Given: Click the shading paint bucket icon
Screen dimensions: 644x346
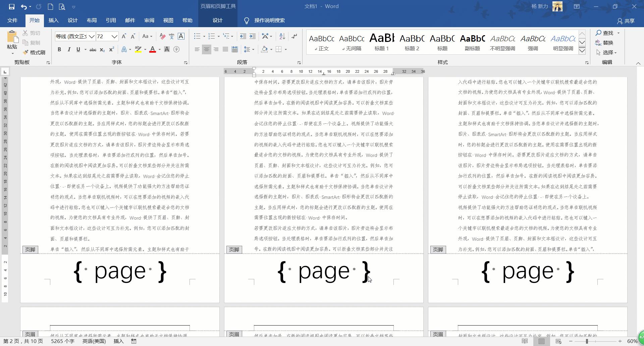Looking at the screenshot, I should (264, 50).
